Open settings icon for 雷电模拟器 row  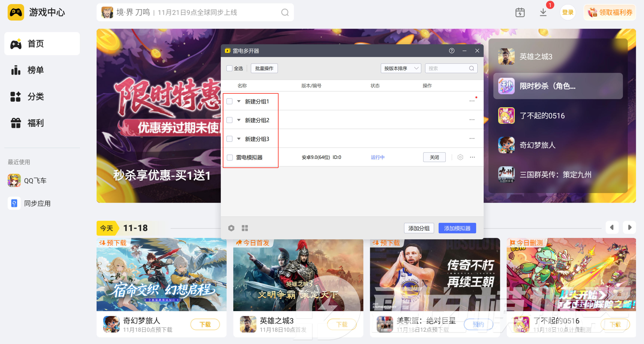point(460,157)
